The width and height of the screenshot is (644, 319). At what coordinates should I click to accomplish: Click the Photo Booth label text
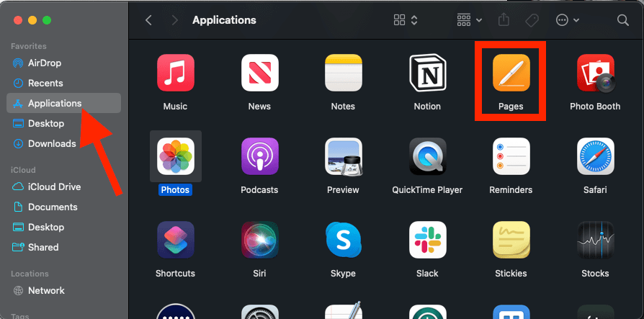595,107
